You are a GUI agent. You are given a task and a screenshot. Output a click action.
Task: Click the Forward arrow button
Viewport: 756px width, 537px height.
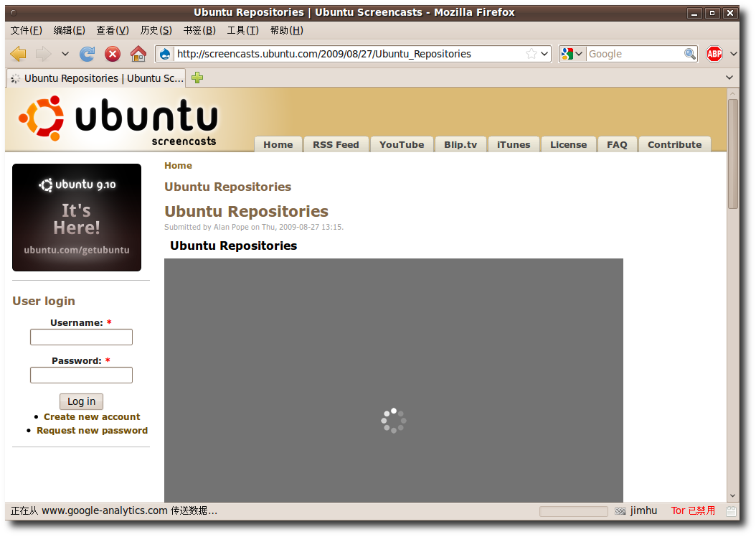43,54
